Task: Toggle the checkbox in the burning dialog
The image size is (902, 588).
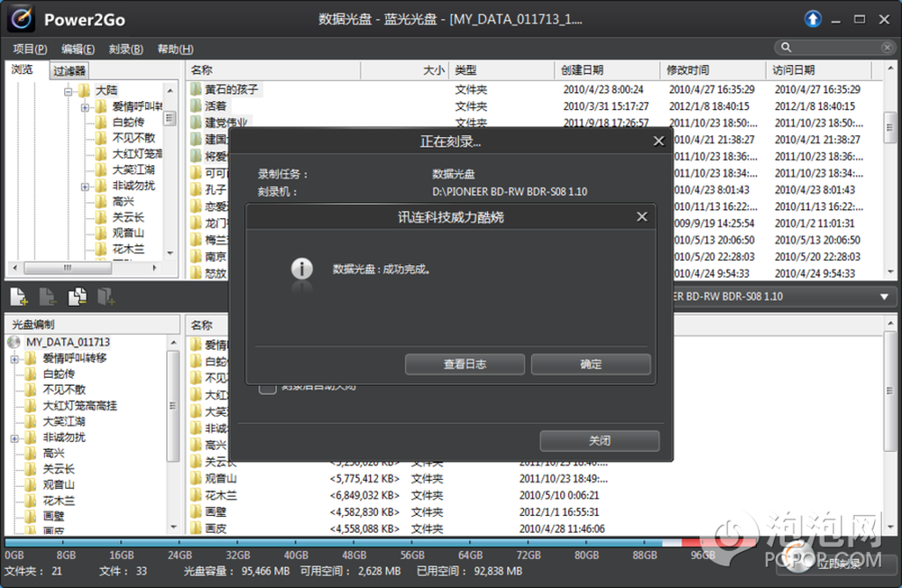Action: coord(268,388)
